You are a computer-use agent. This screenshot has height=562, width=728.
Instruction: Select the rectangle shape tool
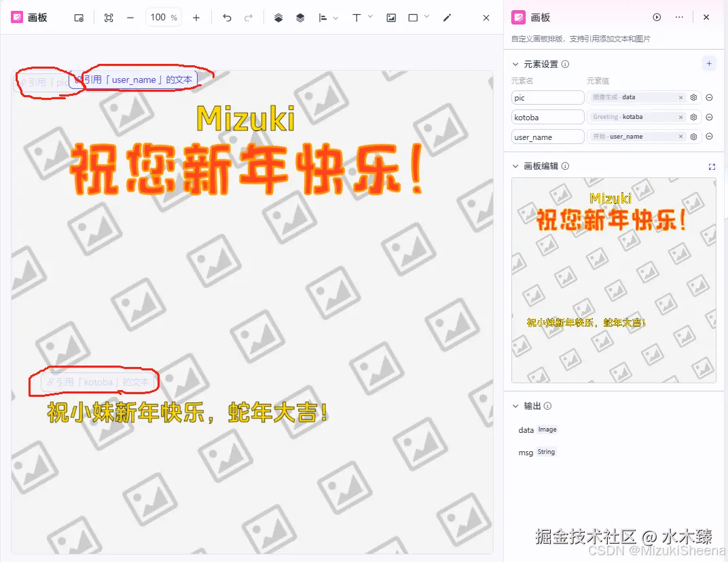(413, 18)
